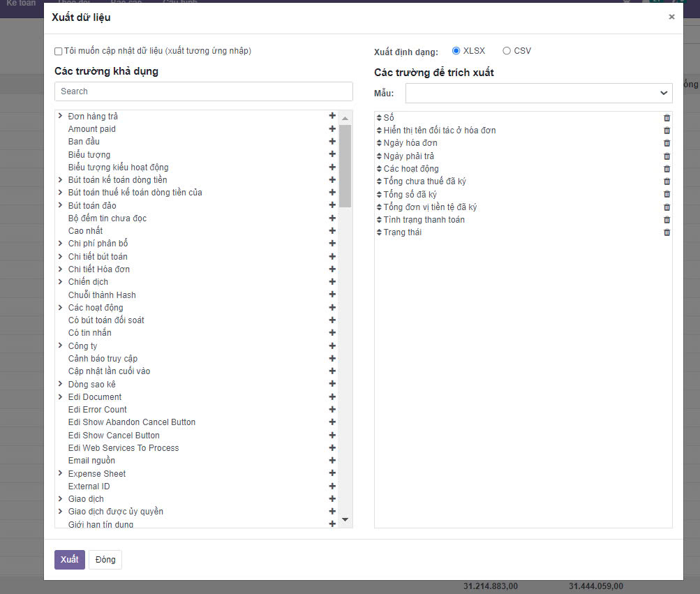Expand the Đơn hàng trả field group
The width and height of the screenshot is (700, 594).
(61, 117)
